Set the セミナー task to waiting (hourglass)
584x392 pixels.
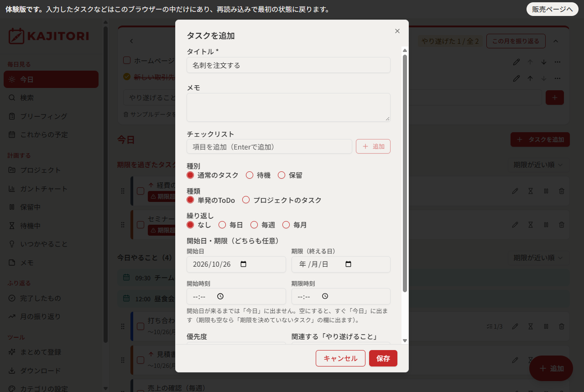pos(531,225)
